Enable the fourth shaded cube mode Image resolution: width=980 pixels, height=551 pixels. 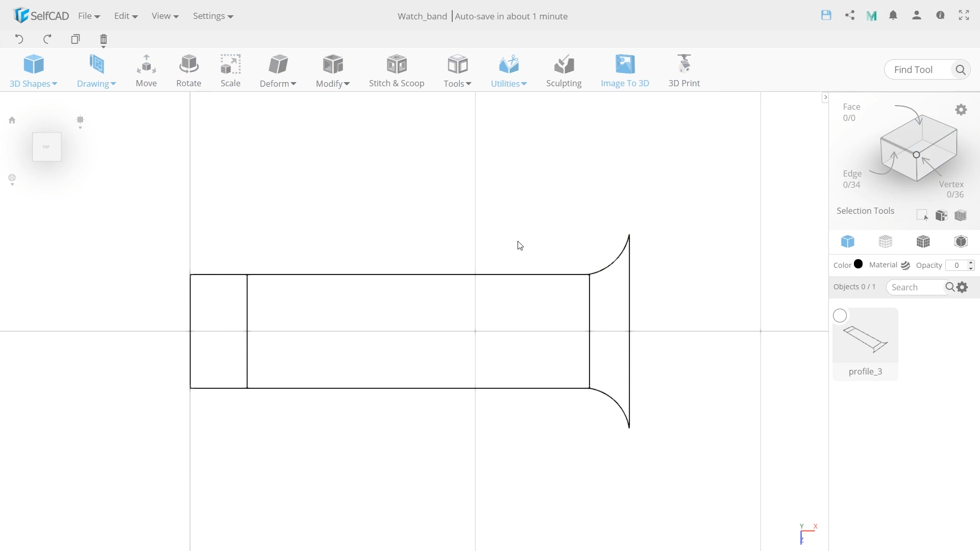point(961,241)
